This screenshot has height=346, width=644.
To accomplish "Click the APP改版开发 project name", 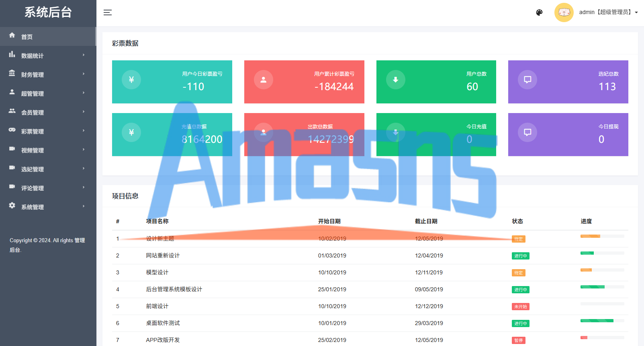I will click(x=163, y=340).
